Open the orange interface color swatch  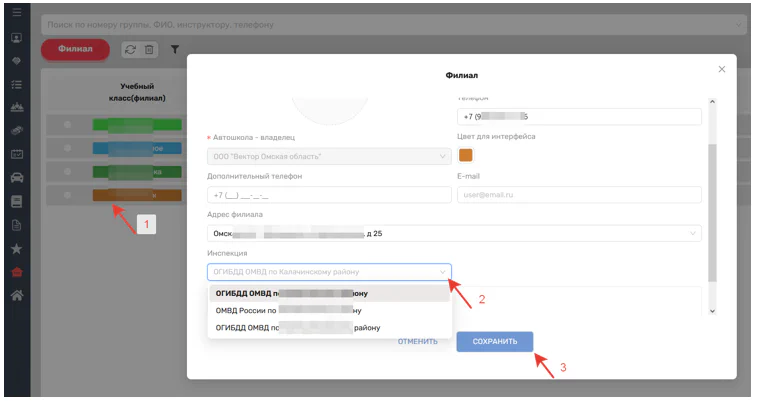pyautogui.click(x=465, y=155)
